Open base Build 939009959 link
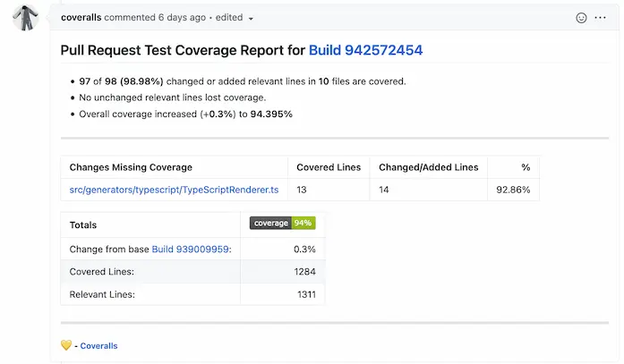The image size is (624, 364). point(191,249)
